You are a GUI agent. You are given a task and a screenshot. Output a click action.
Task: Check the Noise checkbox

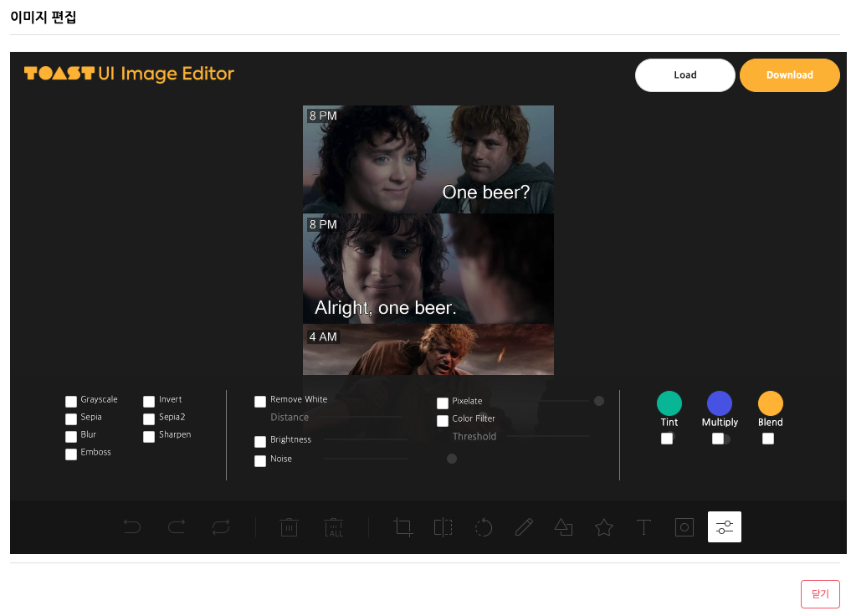coord(260,461)
